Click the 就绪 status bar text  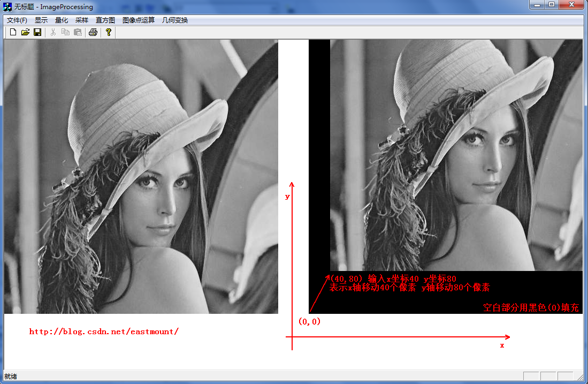click(11, 376)
